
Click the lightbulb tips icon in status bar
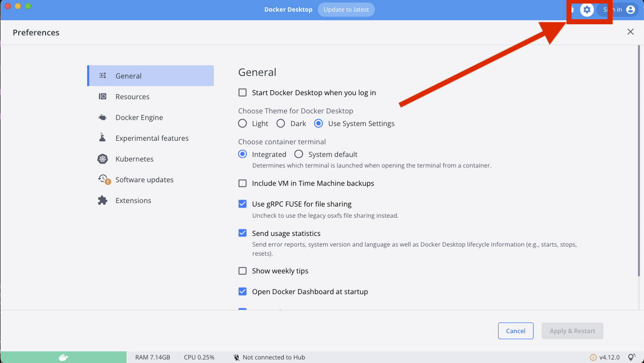632,357
